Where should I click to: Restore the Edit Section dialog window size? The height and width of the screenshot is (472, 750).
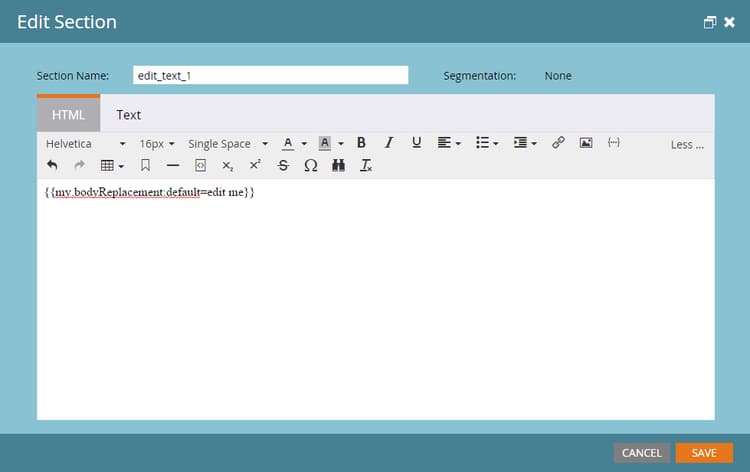[x=710, y=22]
